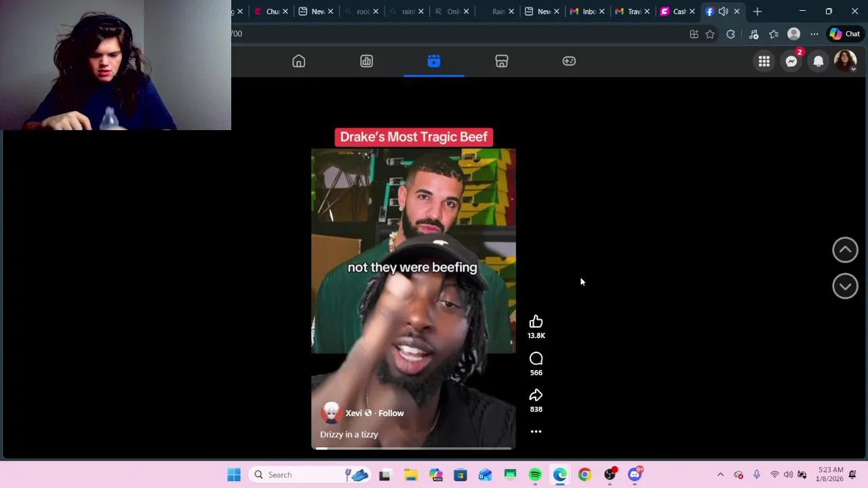Go to next reel with down chevron
This screenshot has height=488, width=868.
[x=845, y=286]
